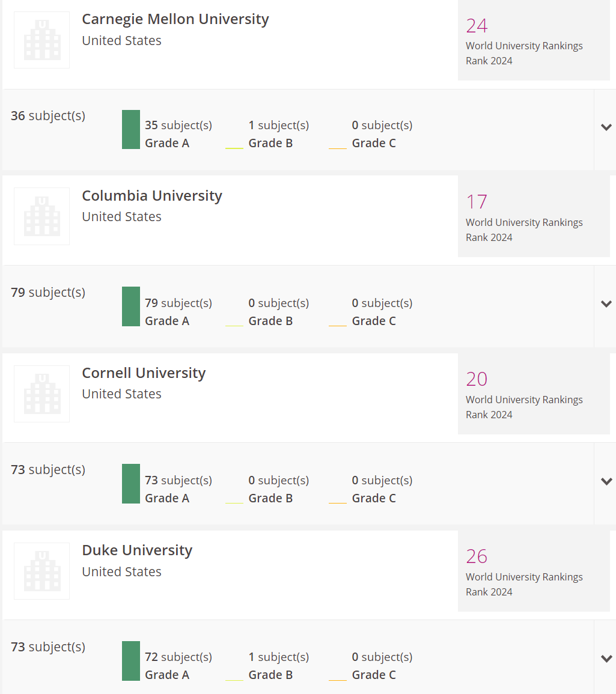This screenshot has height=694, width=616.
Task: Expand Columbia University subjects chevron
Action: pos(606,304)
